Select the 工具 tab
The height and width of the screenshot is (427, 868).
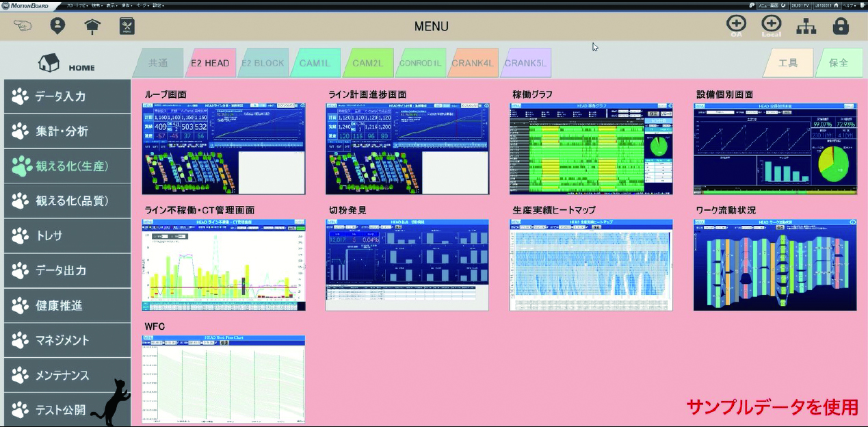(788, 63)
